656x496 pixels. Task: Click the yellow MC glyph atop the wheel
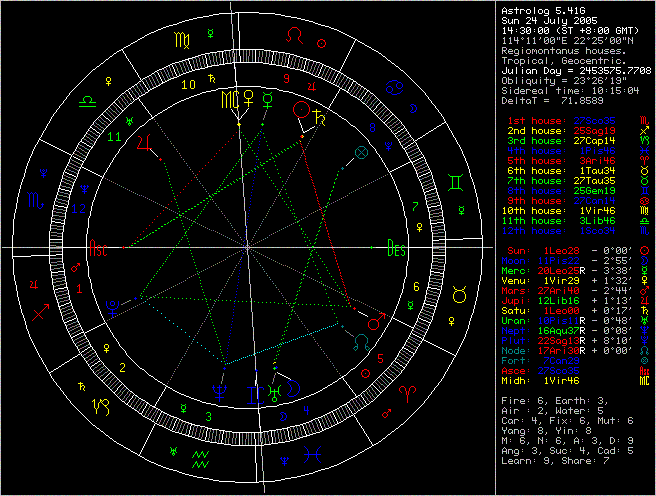[228, 99]
